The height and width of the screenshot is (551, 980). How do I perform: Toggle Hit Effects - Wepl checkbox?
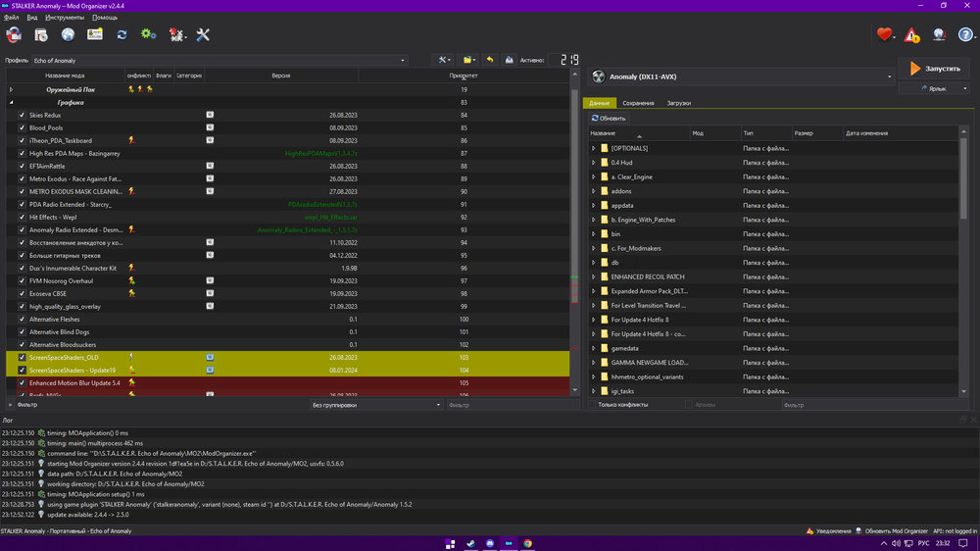pyautogui.click(x=22, y=217)
